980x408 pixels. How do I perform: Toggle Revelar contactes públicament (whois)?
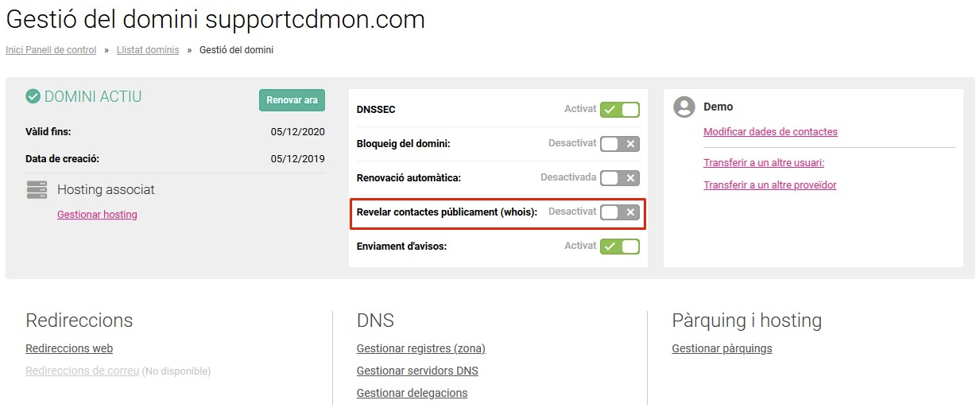click(x=620, y=212)
